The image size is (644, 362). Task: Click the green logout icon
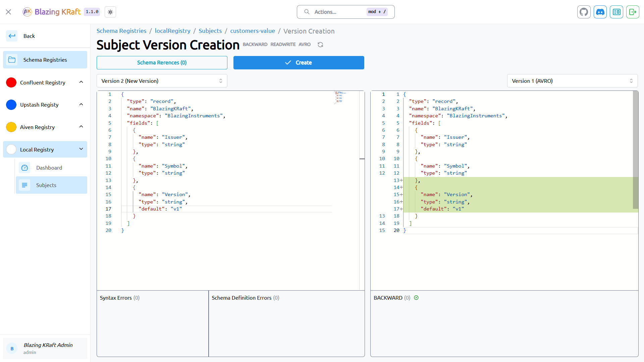click(633, 12)
